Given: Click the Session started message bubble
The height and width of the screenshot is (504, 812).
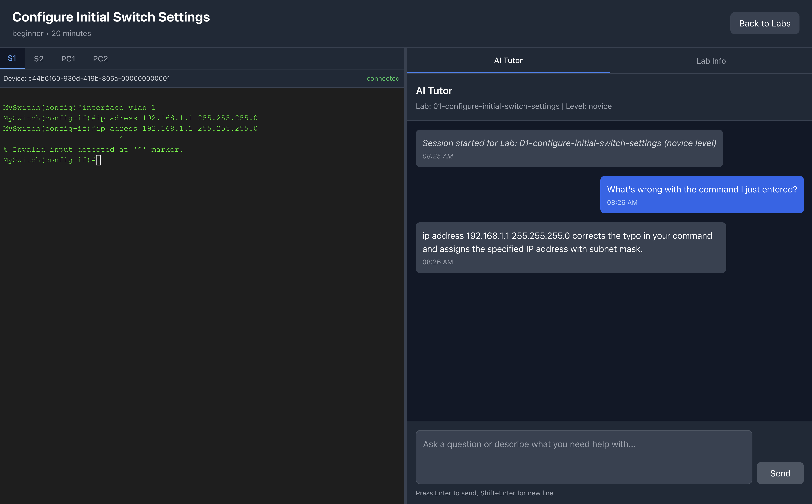Looking at the screenshot, I should [x=569, y=148].
